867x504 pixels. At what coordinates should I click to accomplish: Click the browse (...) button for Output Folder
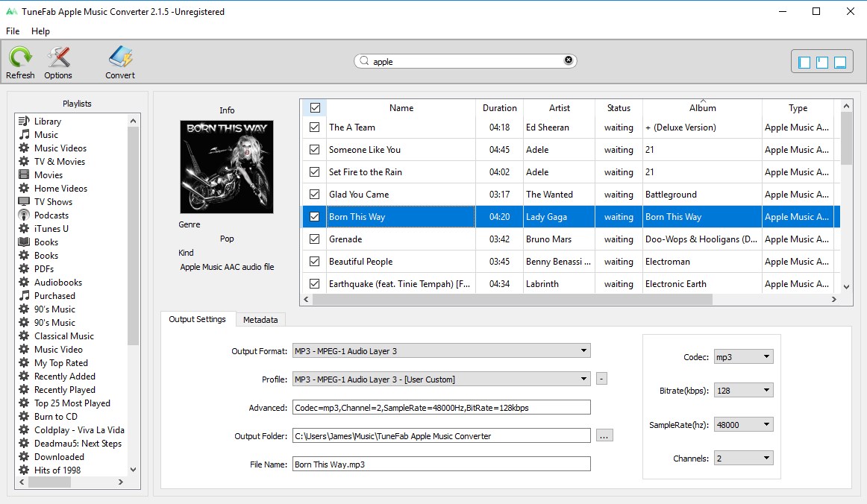coord(604,435)
